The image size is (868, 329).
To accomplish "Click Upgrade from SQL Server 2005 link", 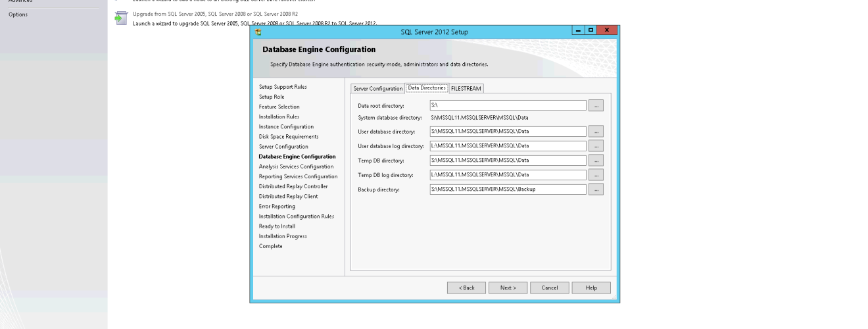I will 215,14.
